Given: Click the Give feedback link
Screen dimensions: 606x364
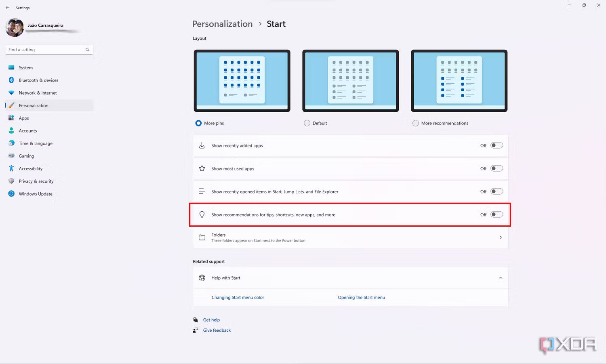Looking at the screenshot, I should pos(217,330).
